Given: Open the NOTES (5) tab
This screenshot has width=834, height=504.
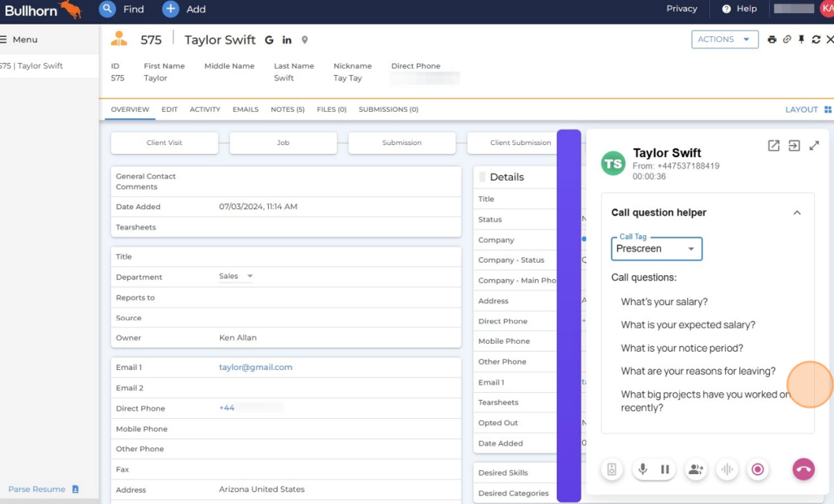Looking at the screenshot, I should pos(287,110).
